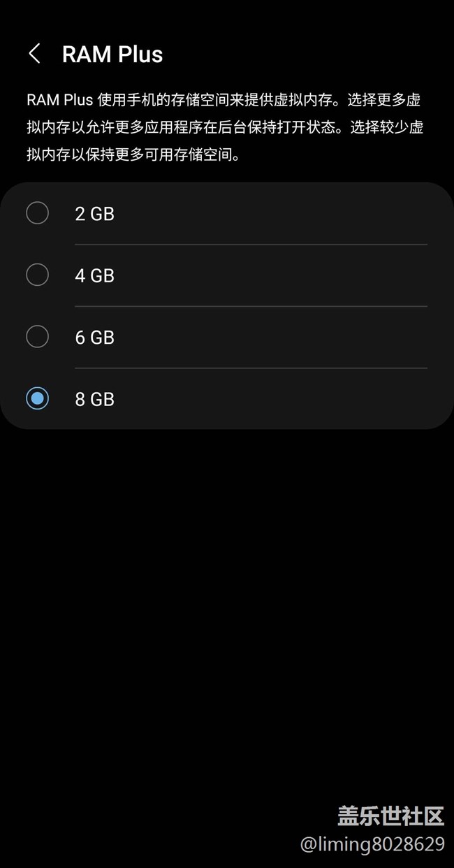Click the RAM Plus page title
This screenshot has height=868, width=454.
[x=112, y=55]
